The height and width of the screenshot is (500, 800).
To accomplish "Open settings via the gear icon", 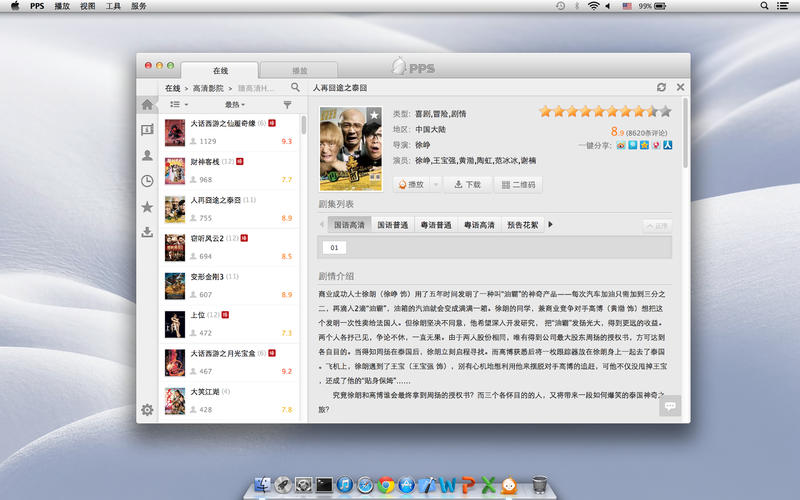I will (147, 410).
